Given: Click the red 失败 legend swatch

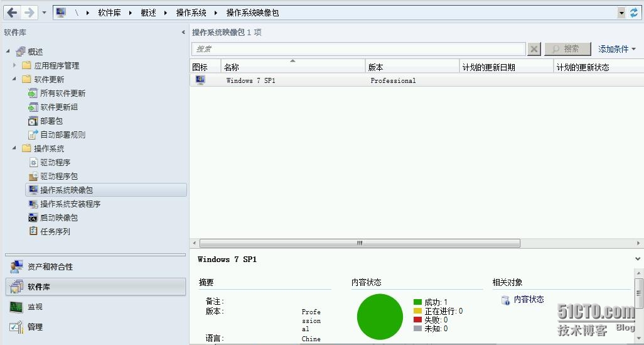Looking at the screenshot, I should (417, 319).
